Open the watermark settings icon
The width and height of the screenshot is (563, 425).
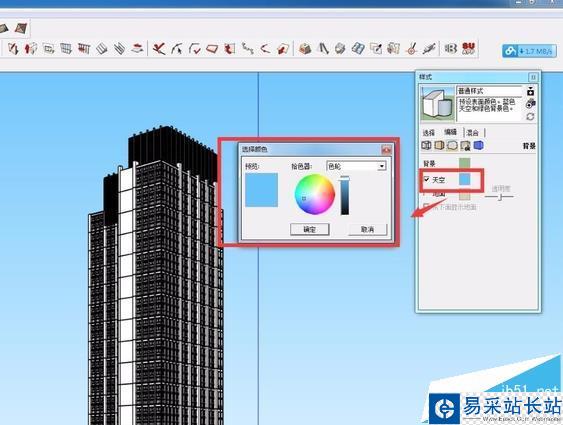[465, 145]
